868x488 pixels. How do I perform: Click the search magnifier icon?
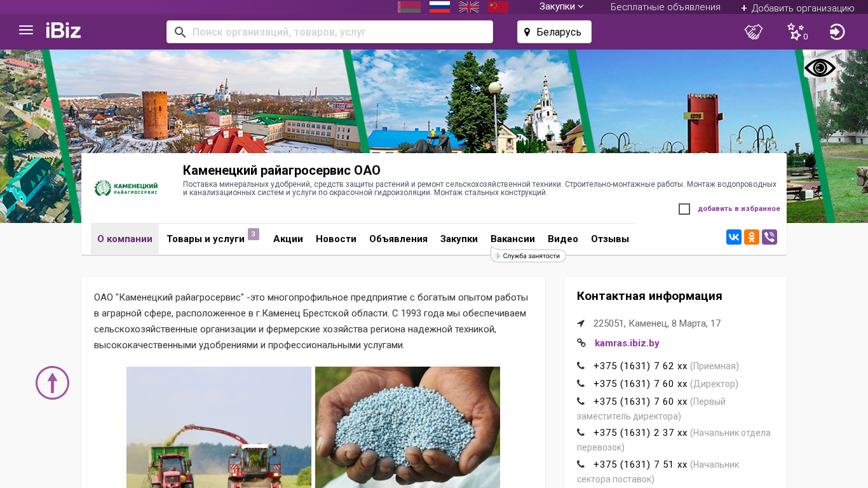(x=180, y=32)
